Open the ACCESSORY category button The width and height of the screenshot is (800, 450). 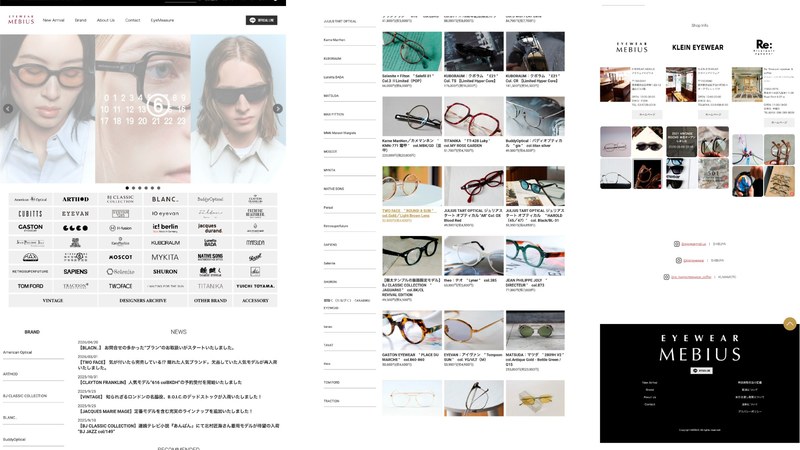(x=255, y=301)
